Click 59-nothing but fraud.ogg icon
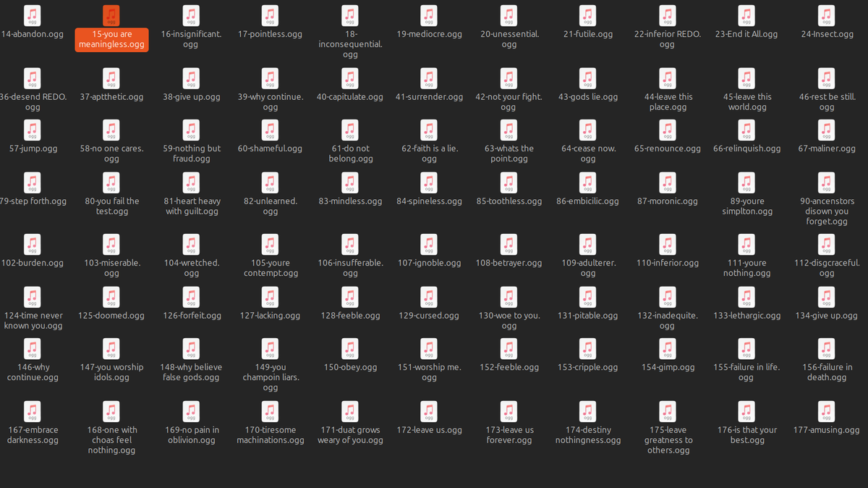 [x=191, y=130]
